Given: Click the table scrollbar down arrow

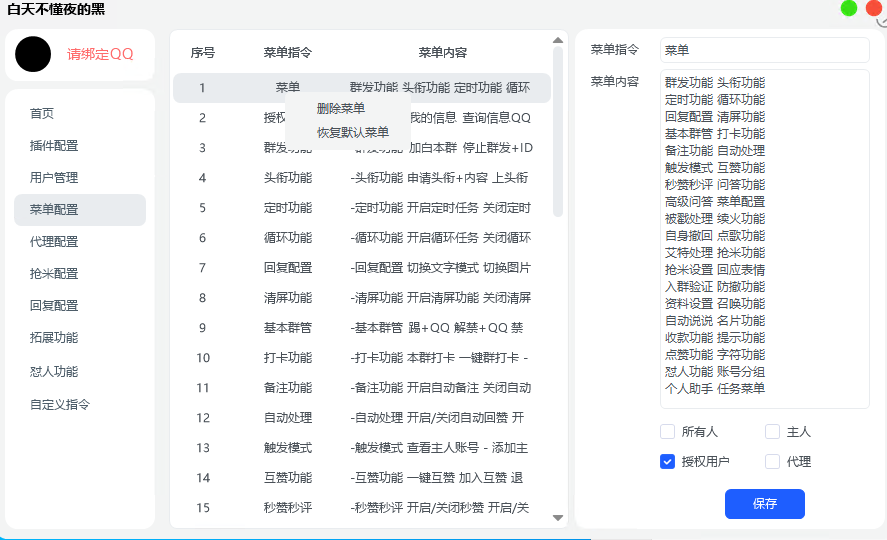Looking at the screenshot, I should click(x=558, y=517).
